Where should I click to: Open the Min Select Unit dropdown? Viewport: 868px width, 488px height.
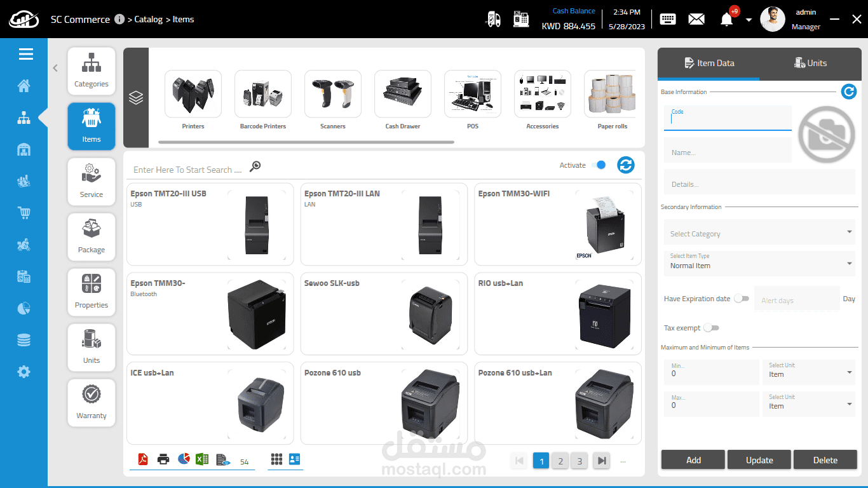click(x=809, y=372)
